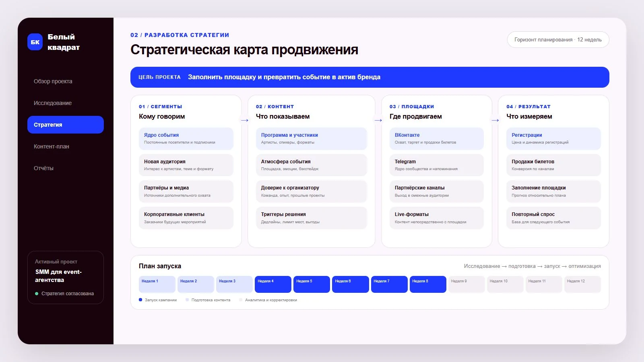The image size is (644, 362).
Task: Click arrow between Контент and Площадки
Action: click(378, 120)
